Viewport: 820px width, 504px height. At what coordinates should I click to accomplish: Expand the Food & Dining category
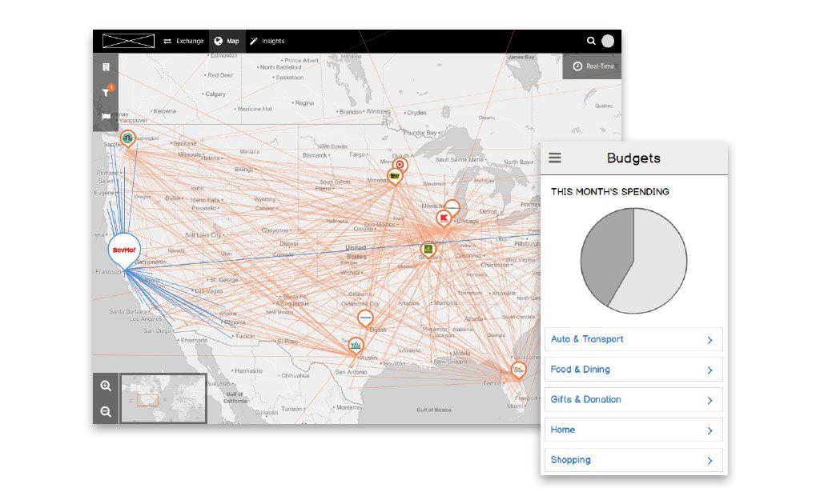(x=633, y=370)
